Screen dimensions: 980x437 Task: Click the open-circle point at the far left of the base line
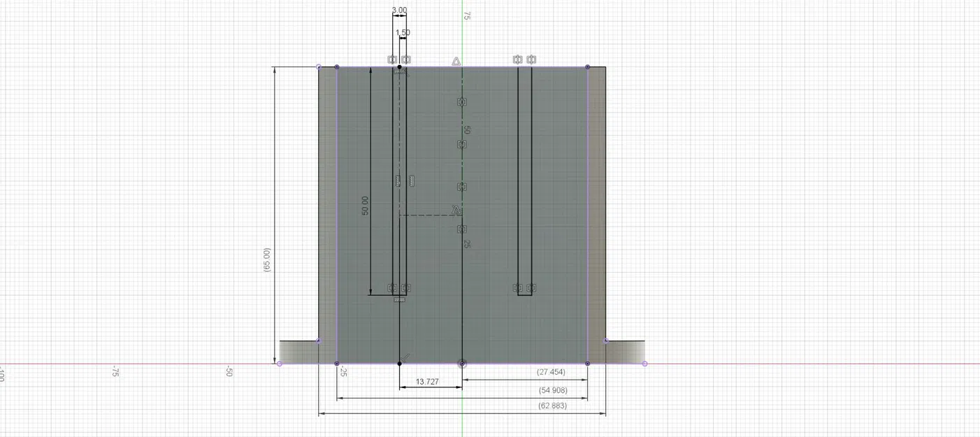pyautogui.click(x=280, y=364)
